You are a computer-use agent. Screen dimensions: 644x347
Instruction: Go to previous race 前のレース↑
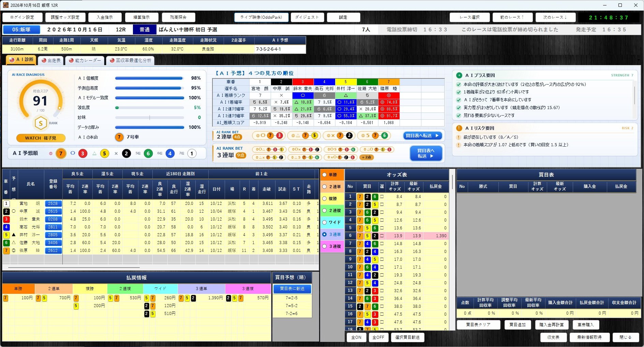click(512, 17)
